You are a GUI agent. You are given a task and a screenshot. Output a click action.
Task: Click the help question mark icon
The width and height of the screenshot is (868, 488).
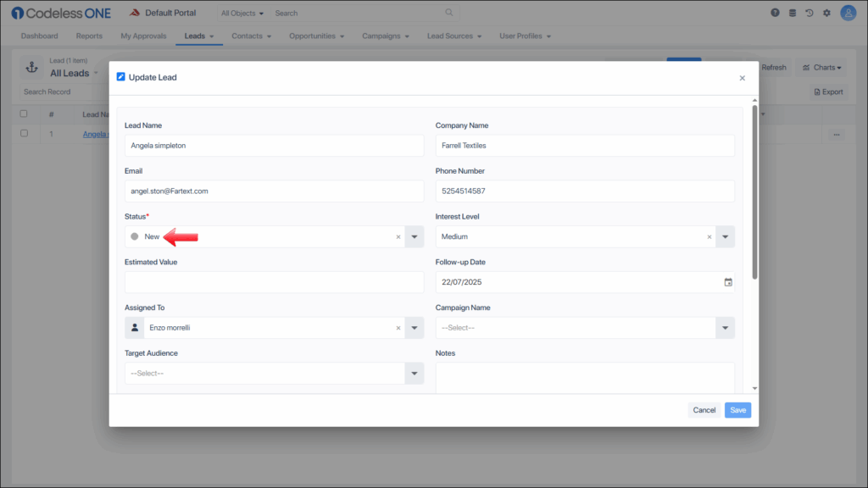tap(775, 13)
